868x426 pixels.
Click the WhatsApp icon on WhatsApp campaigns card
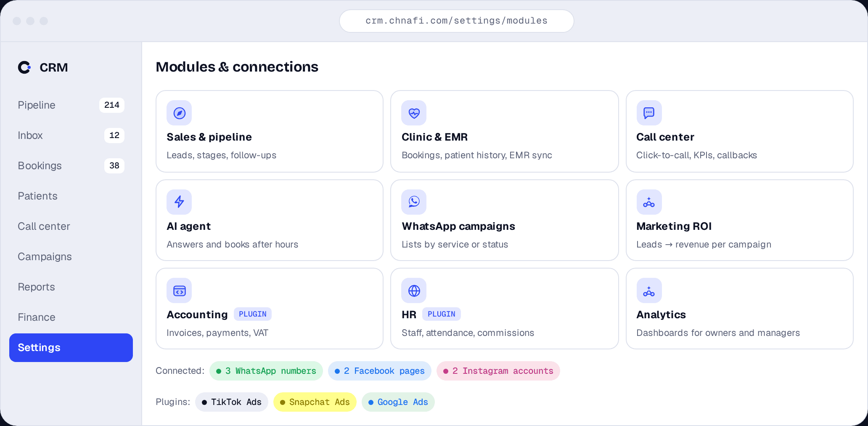pos(414,202)
